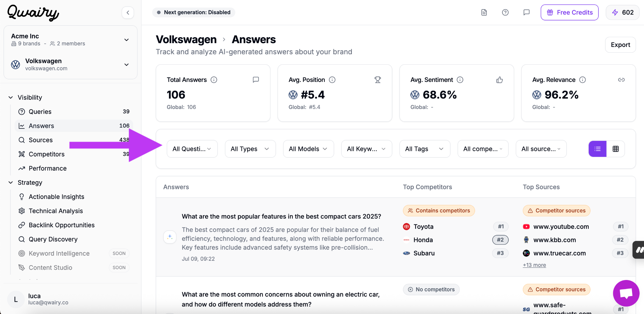The image size is (644, 314).
Task: Open the All Models filter dropdown
Action: (x=308, y=149)
